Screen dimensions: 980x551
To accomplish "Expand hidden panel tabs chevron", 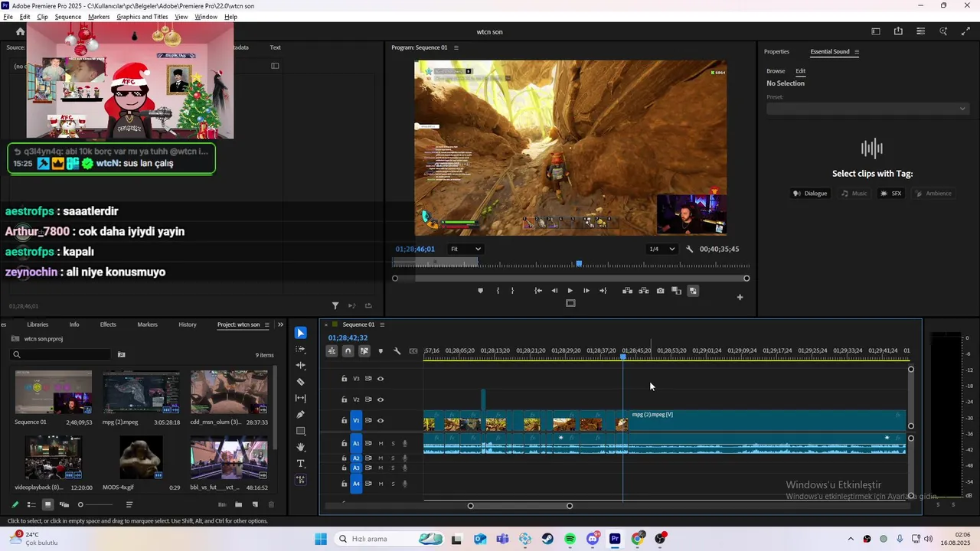I will (x=280, y=324).
